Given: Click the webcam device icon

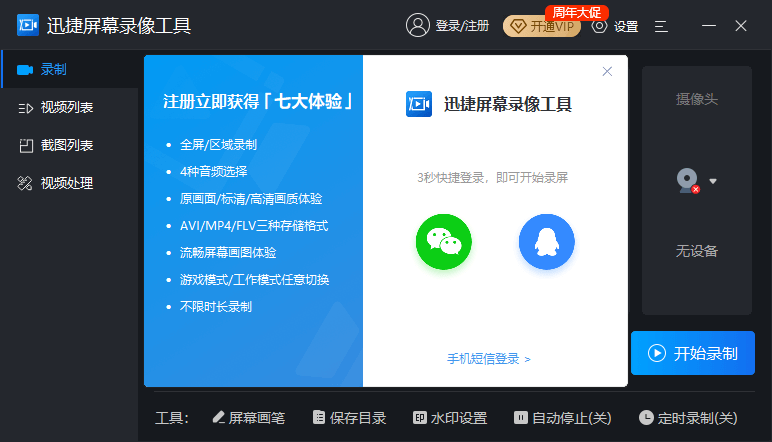Looking at the screenshot, I should pyautogui.click(x=687, y=181).
